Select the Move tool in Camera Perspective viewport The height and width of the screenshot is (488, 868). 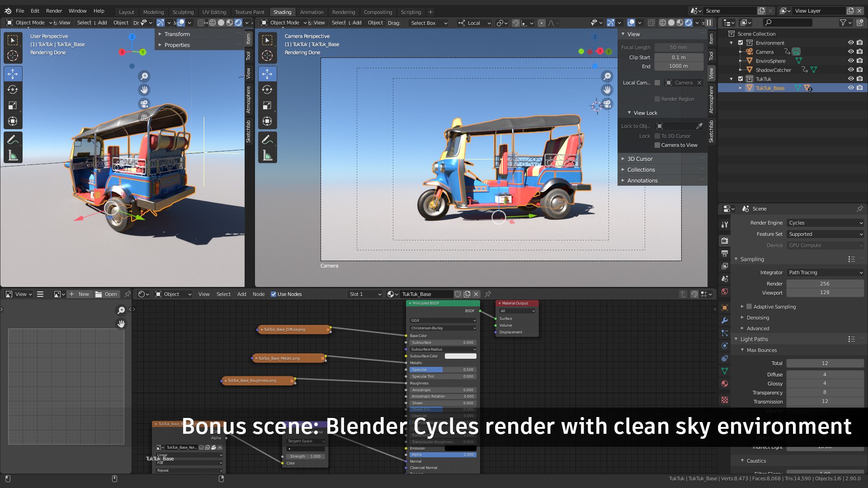click(267, 74)
